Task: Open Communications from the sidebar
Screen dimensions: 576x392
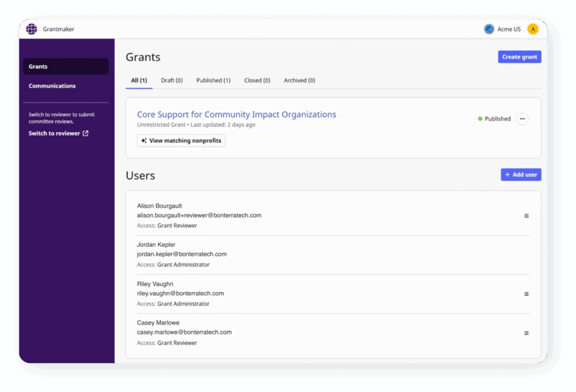Action: tap(52, 85)
